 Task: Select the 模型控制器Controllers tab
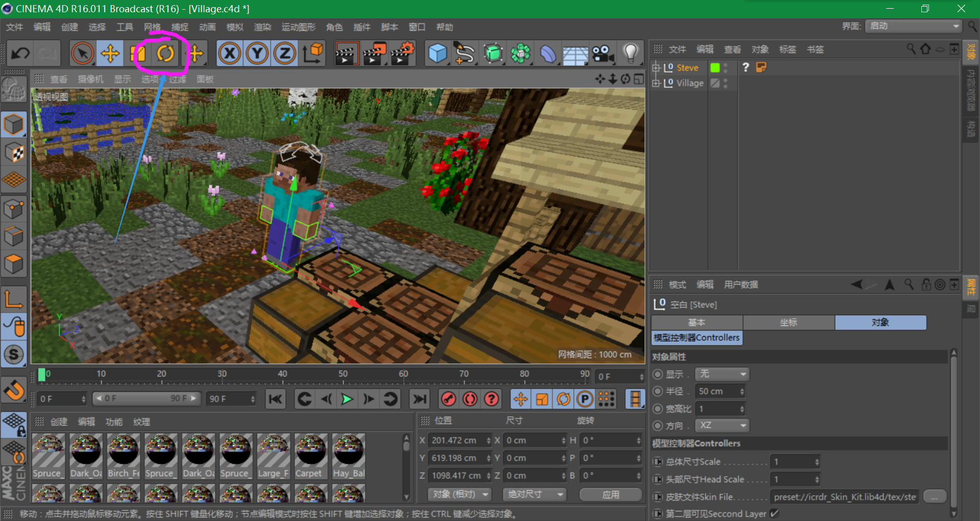(x=697, y=338)
